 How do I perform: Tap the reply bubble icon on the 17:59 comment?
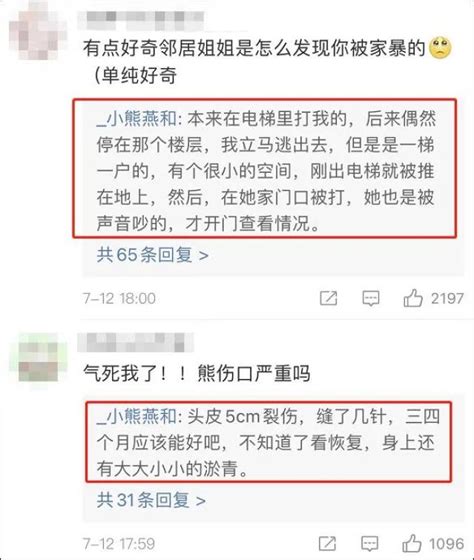click(370, 544)
